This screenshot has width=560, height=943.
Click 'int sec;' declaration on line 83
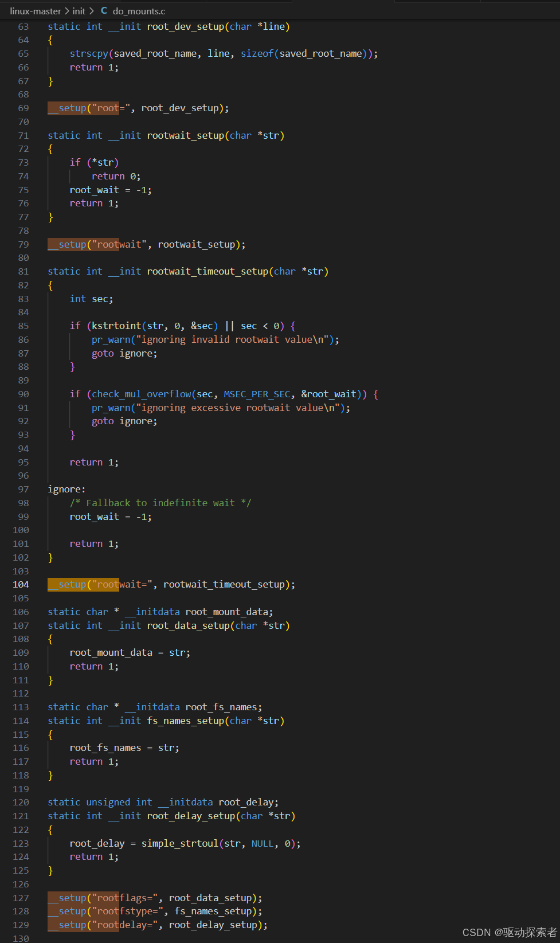[92, 299]
